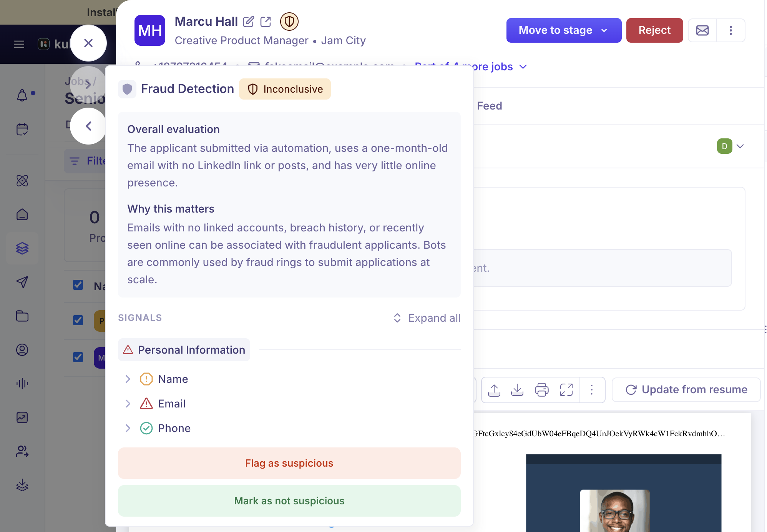Open calendar icon in sidebar

[22, 129]
